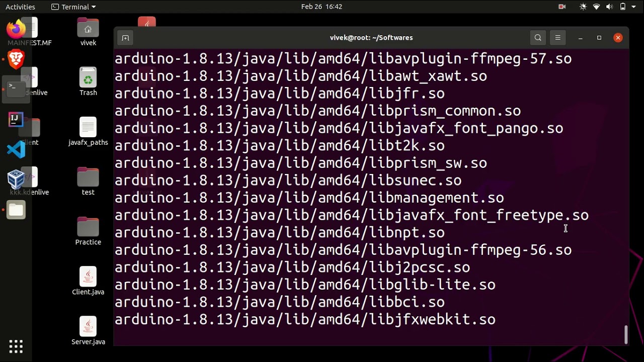Select Client.java file on desktop
Image resolution: width=644 pixels, height=362 pixels.
click(88, 281)
